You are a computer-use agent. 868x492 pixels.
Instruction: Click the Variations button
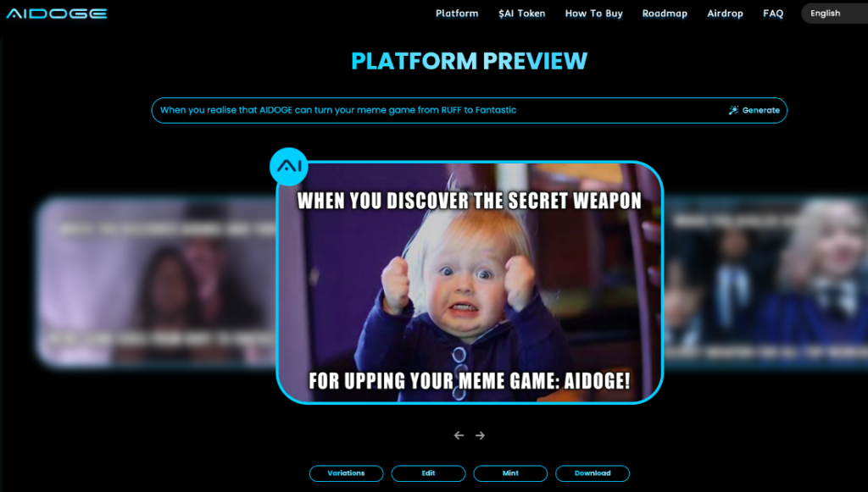[x=346, y=473]
